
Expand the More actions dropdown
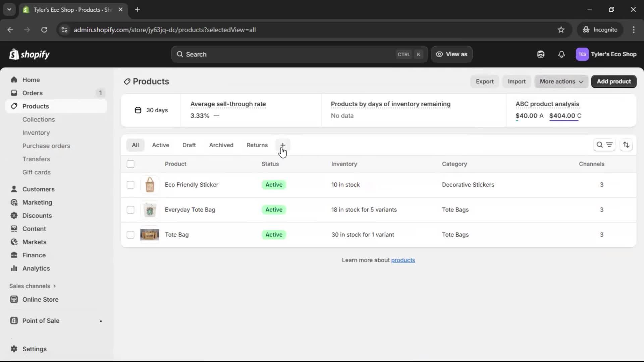coord(561,81)
